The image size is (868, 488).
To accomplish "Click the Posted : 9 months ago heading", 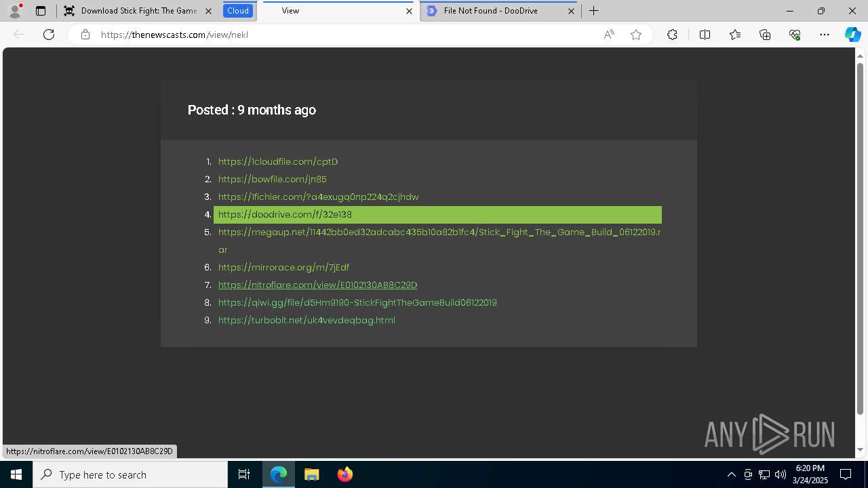I will [x=252, y=110].
